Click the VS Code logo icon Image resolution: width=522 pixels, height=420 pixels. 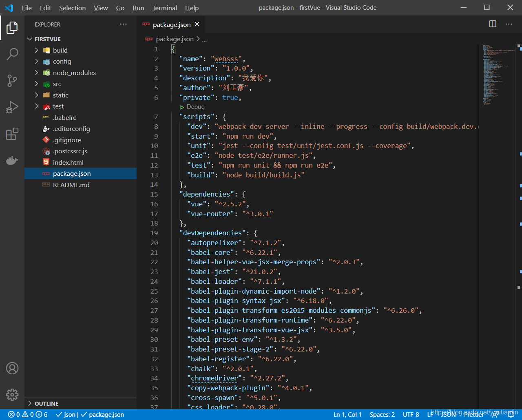[9, 8]
